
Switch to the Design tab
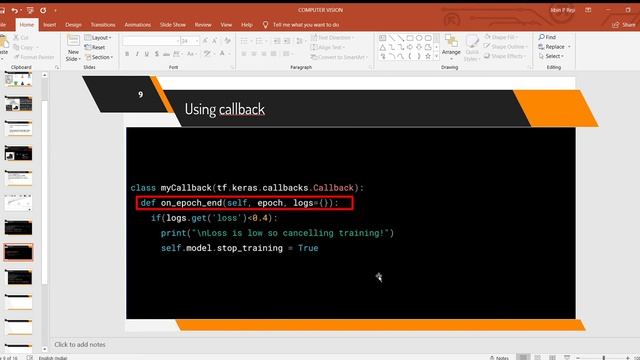[73, 25]
